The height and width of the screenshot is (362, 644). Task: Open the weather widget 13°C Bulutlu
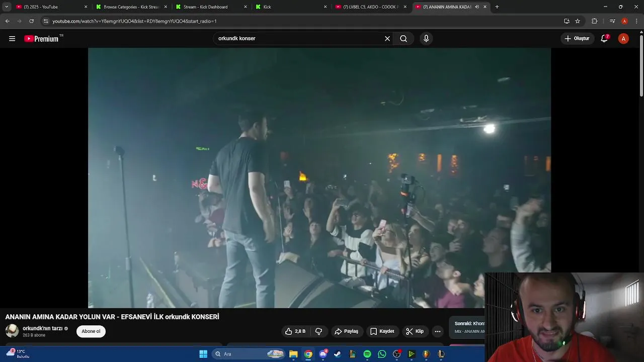click(x=18, y=353)
